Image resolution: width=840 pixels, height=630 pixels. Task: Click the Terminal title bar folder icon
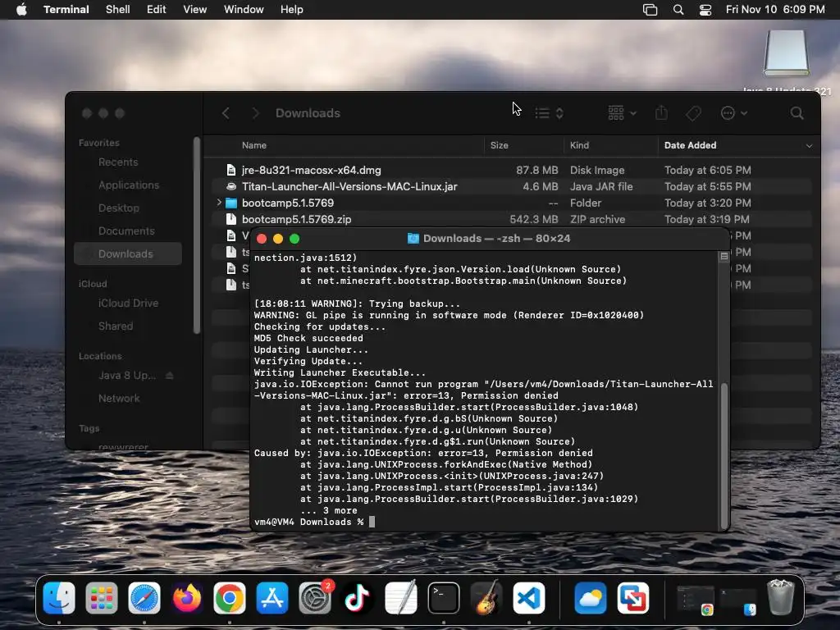[413, 239]
